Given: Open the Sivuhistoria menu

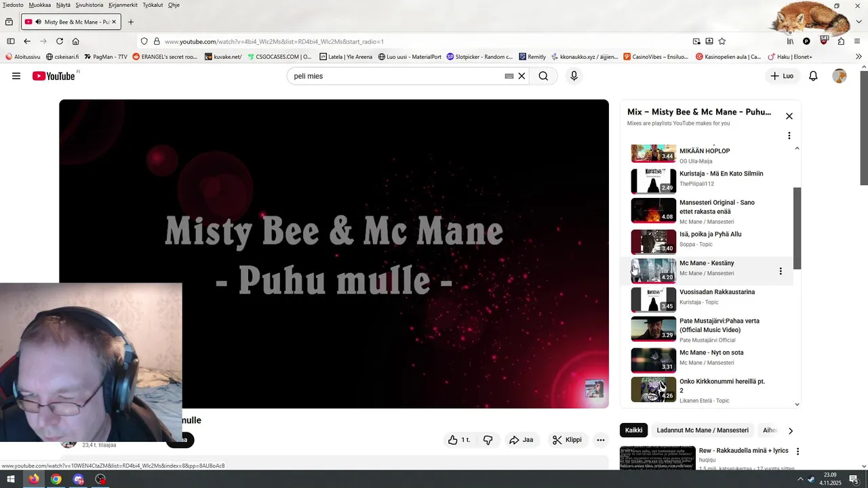Looking at the screenshot, I should pos(90,5).
